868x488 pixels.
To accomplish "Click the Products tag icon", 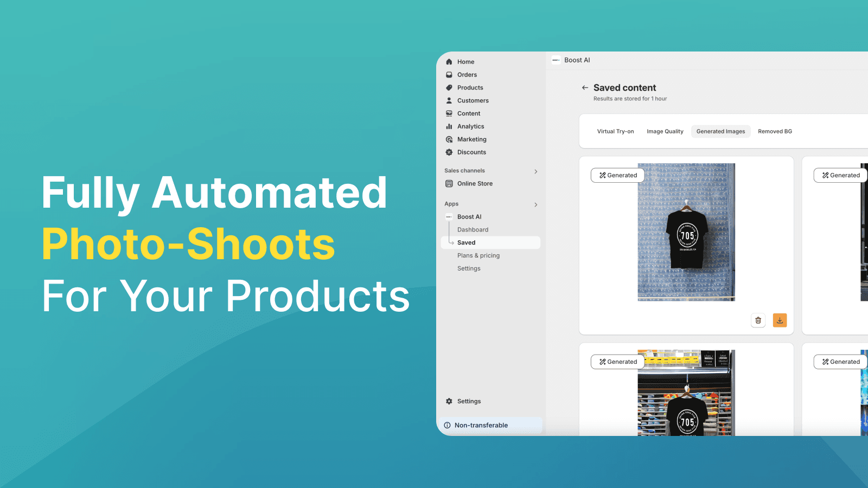I will coord(449,88).
